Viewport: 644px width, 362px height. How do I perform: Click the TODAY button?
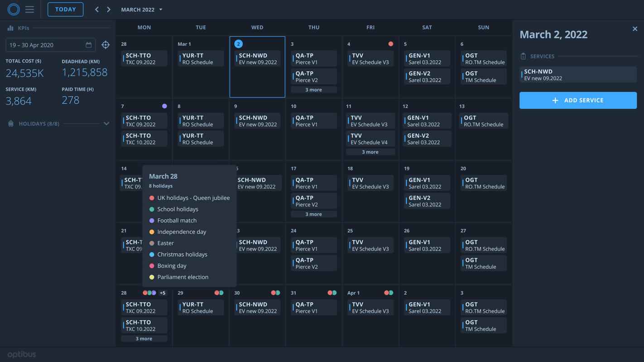click(x=65, y=9)
